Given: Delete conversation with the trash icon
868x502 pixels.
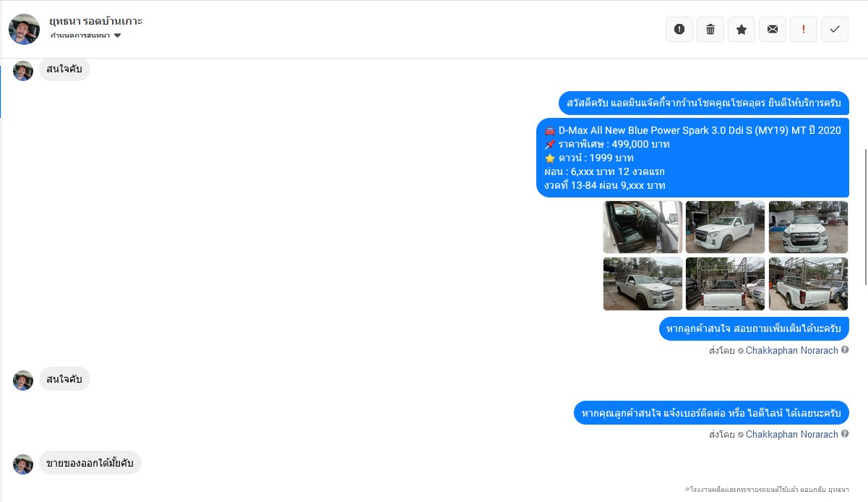Looking at the screenshot, I should (x=710, y=29).
